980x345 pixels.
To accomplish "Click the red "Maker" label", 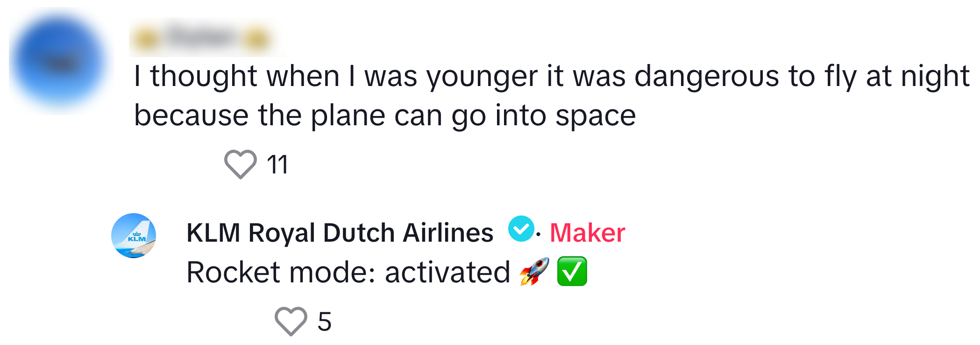I will click(x=587, y=233).
